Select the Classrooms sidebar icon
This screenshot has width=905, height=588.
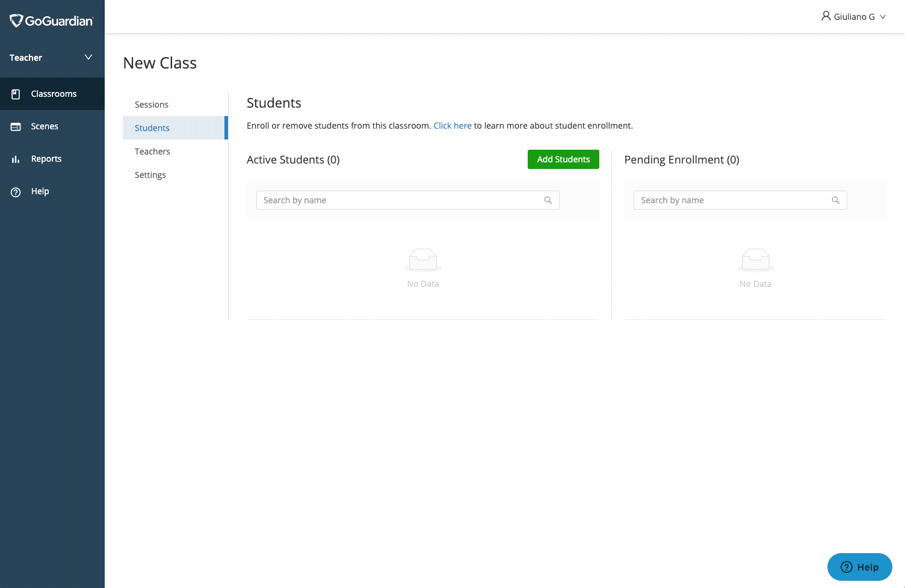[x=16, y=94]
